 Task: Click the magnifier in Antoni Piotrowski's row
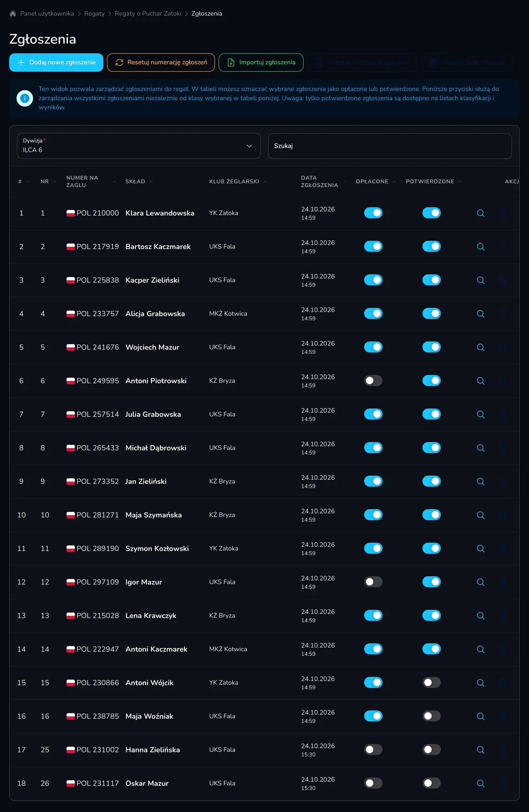tap(481, 381)
